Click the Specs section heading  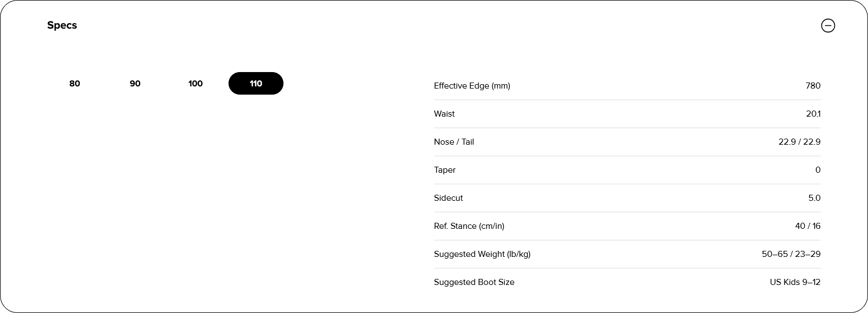(x=62, y=25)
